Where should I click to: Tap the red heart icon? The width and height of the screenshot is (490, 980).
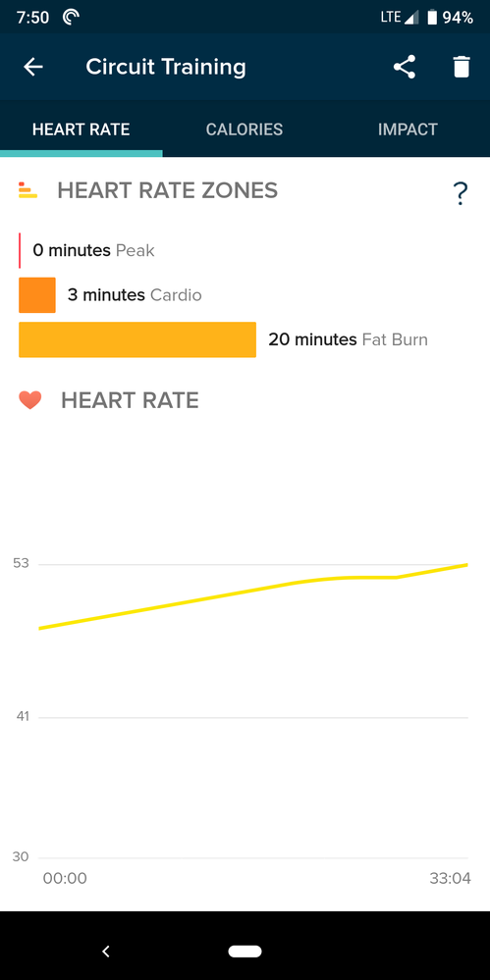[x=30, y=400]
